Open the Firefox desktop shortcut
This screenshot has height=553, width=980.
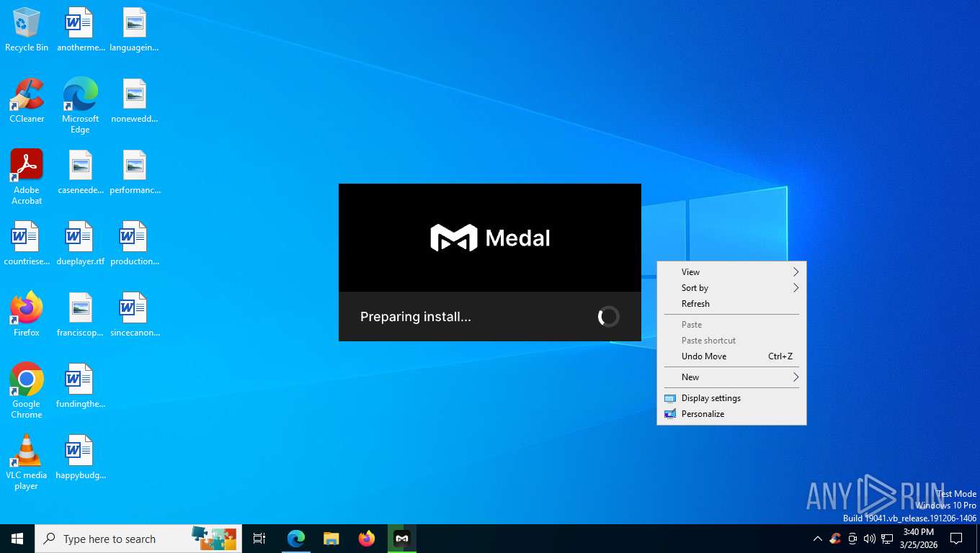click(x=27, y=314)
